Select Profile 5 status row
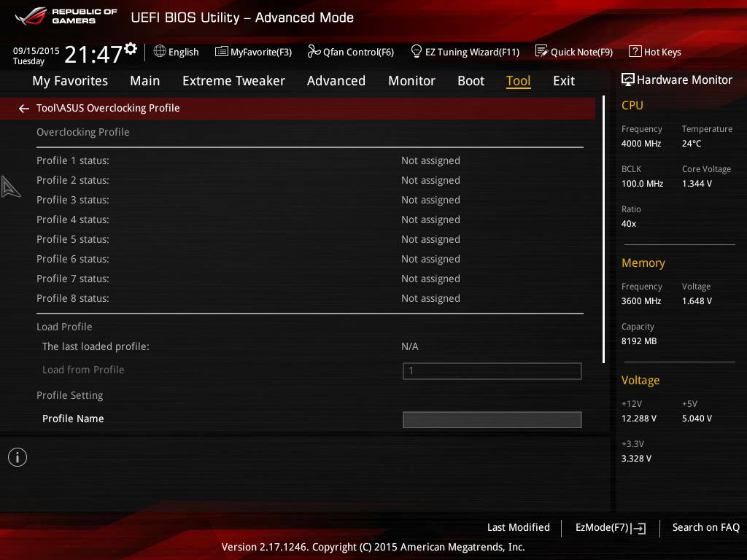The image size is (747, 560). (x=309, y=239)
